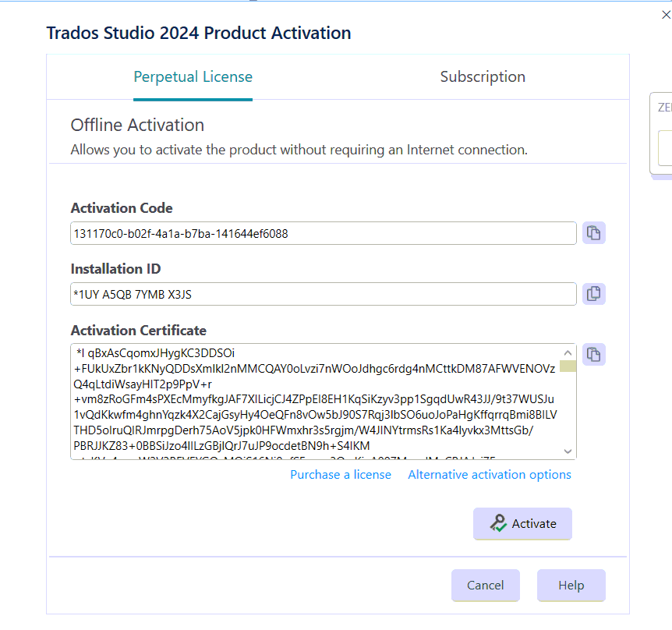Click inside the Activation Code field
The width and height of the screenshot is (672, 630).
324,234
